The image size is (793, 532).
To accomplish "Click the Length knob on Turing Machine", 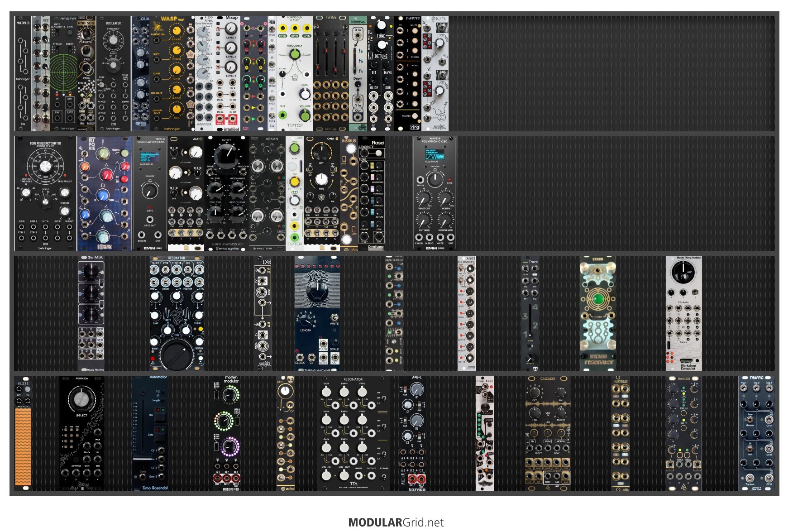I will [306, 322].
